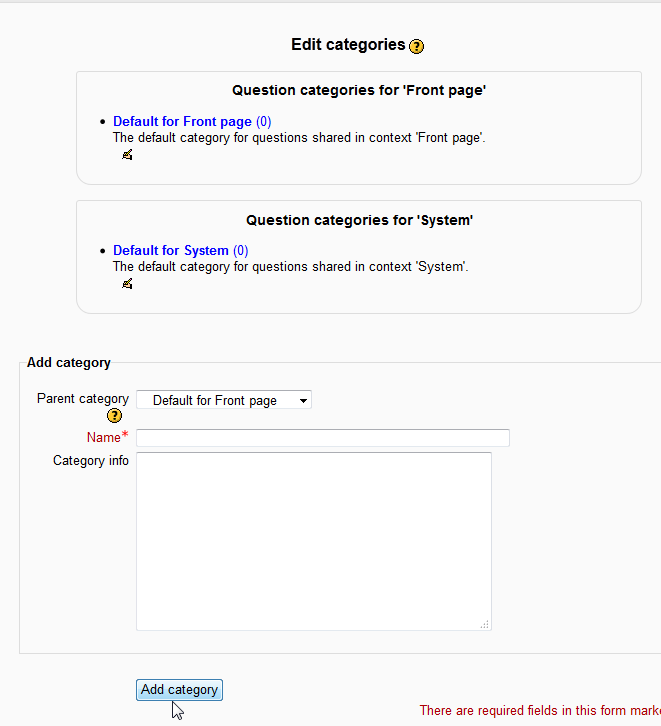Open help for Edit categories heading

pyautogui.click(x=417, y=46)
